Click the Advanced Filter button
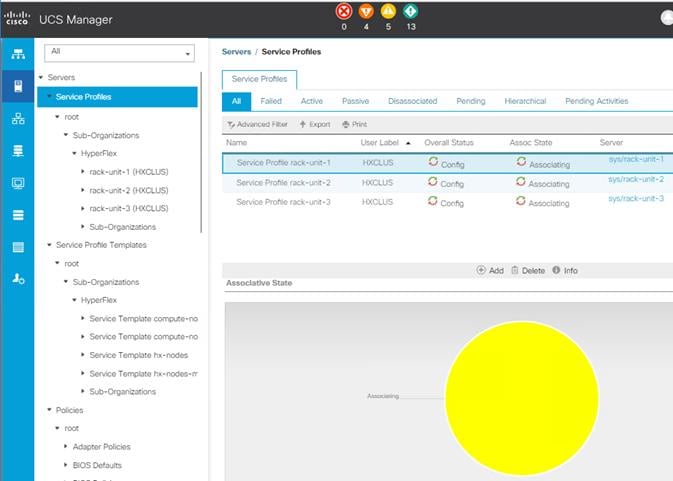 pos(258,124)
